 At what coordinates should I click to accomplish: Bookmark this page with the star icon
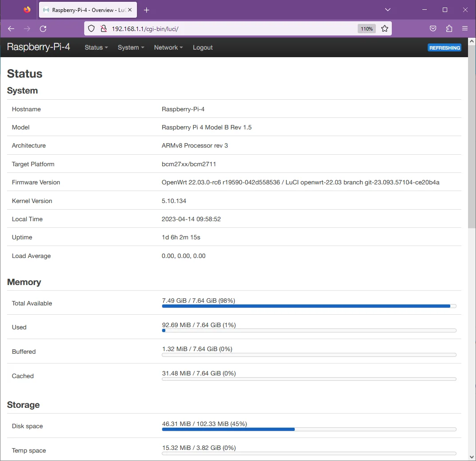[x=385, y=29]
